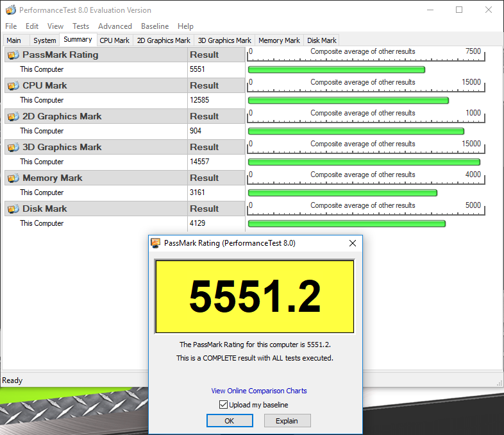504x435 pixels.
Task: Click the Memory Mark result value 3161
Action: click(x=197, y=192)
